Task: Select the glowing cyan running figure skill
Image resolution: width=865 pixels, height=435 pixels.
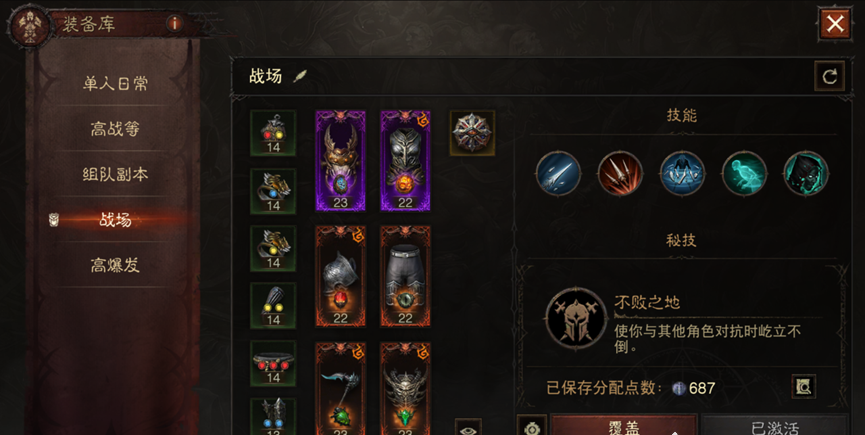Action: coord(744,174)
